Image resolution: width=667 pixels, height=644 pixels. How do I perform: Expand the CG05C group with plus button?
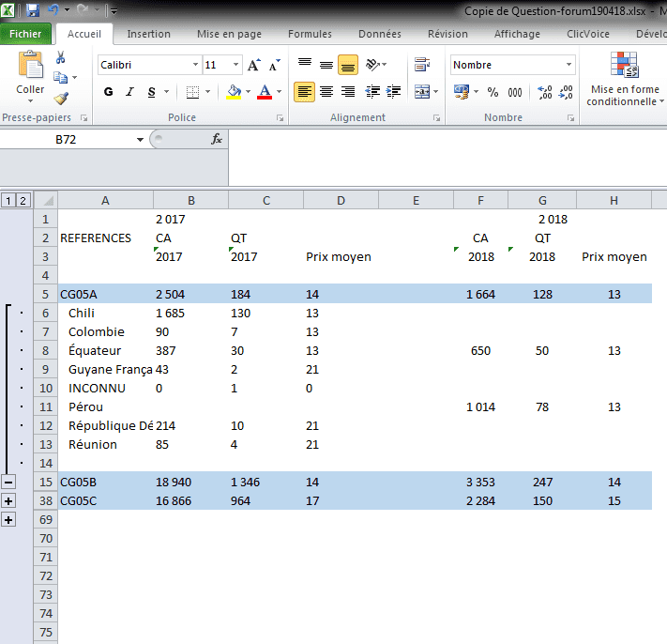coord(8,519)
